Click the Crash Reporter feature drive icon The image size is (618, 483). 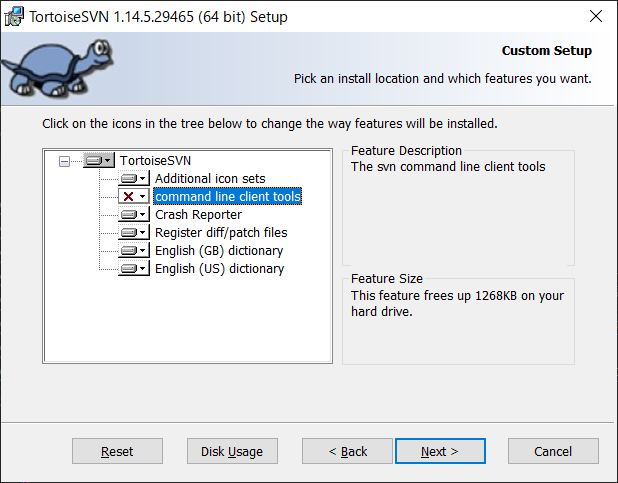point(129,214)
